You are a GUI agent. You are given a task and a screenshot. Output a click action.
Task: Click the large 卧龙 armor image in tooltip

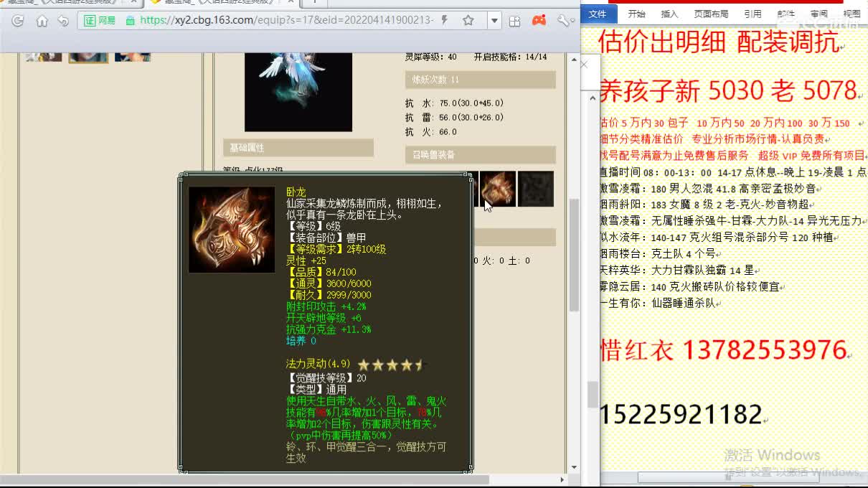(x=232, y=230)
